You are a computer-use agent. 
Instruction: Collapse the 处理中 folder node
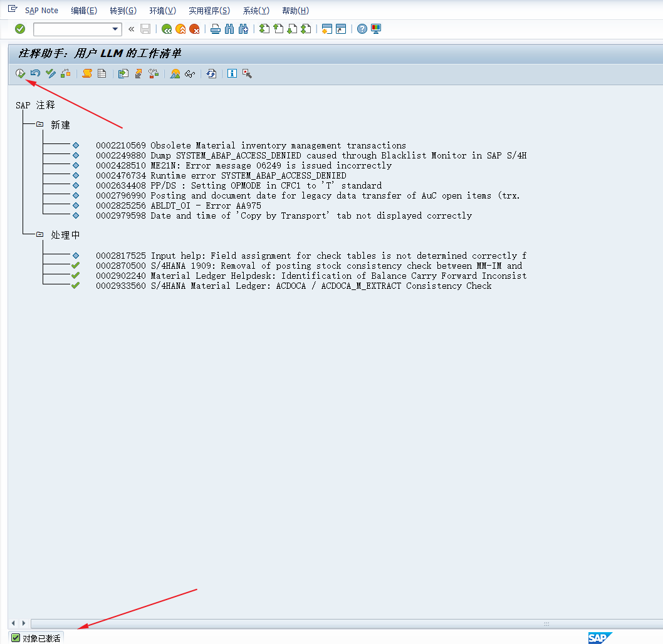click(39, 234)
